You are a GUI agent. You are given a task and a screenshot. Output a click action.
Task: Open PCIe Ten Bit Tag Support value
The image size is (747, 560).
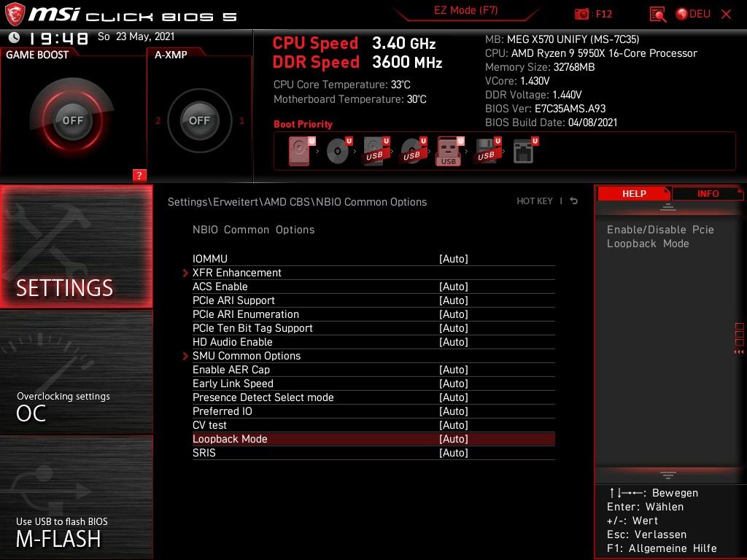(x=454, y=327)
